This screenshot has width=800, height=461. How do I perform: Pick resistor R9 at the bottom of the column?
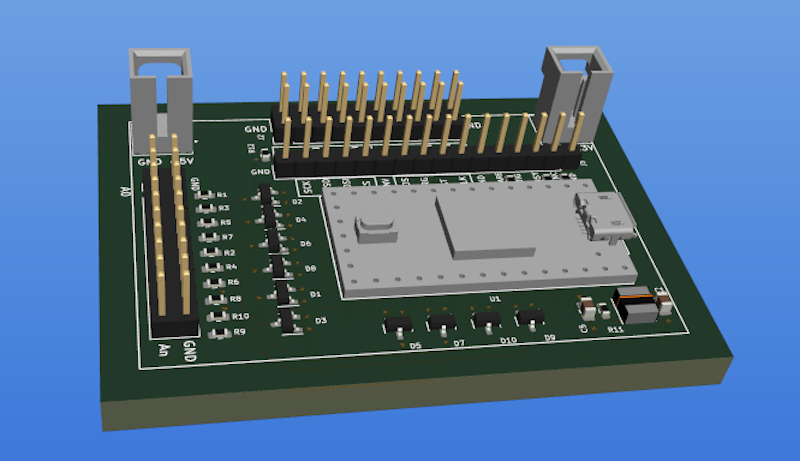pos(216,331)
